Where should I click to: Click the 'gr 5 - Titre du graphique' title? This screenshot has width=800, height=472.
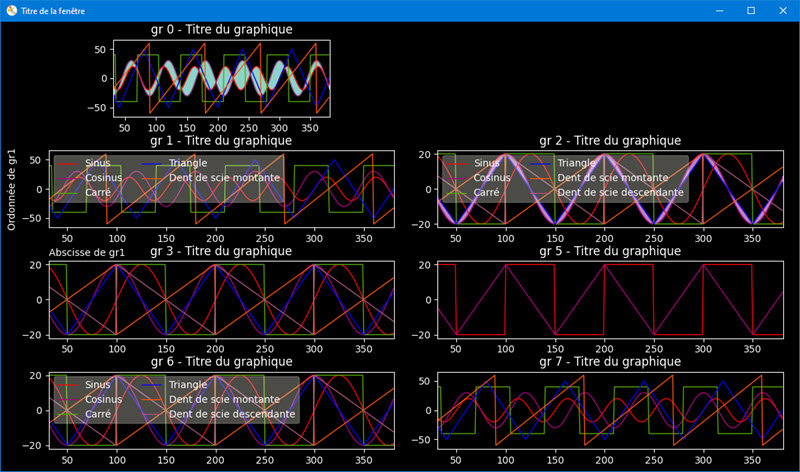610,251
